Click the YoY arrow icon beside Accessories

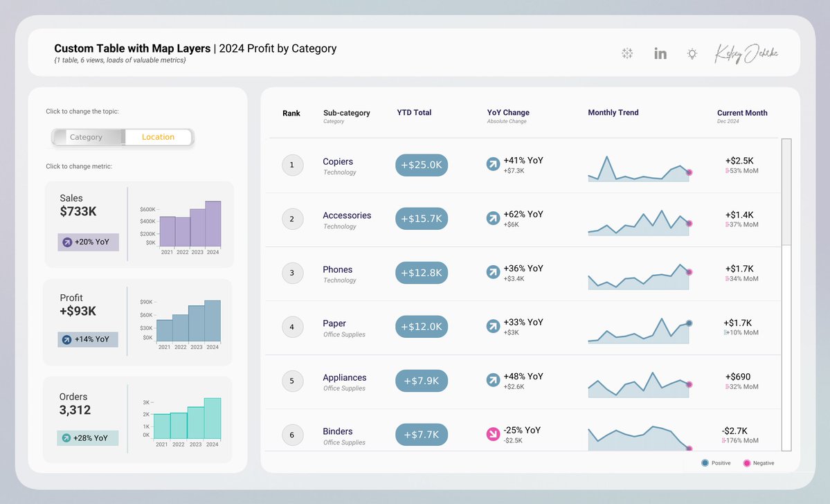pyautogui.click(x=493, y=218)
